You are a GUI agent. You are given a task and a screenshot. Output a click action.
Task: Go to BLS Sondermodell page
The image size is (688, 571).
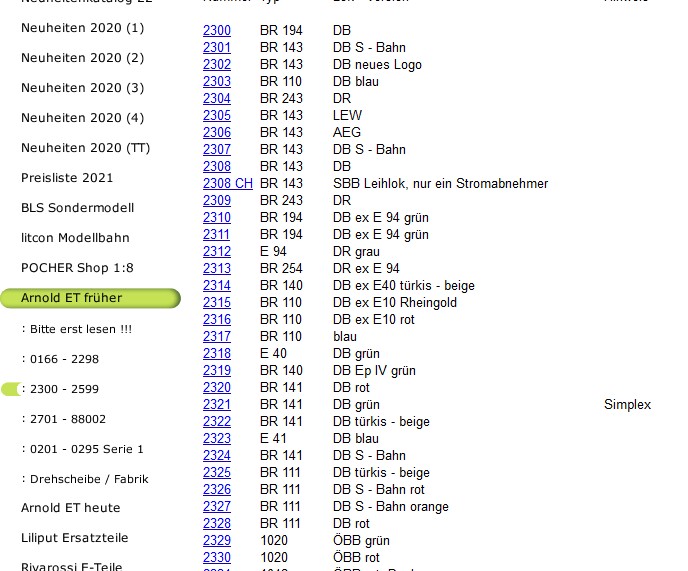(78, 208)
